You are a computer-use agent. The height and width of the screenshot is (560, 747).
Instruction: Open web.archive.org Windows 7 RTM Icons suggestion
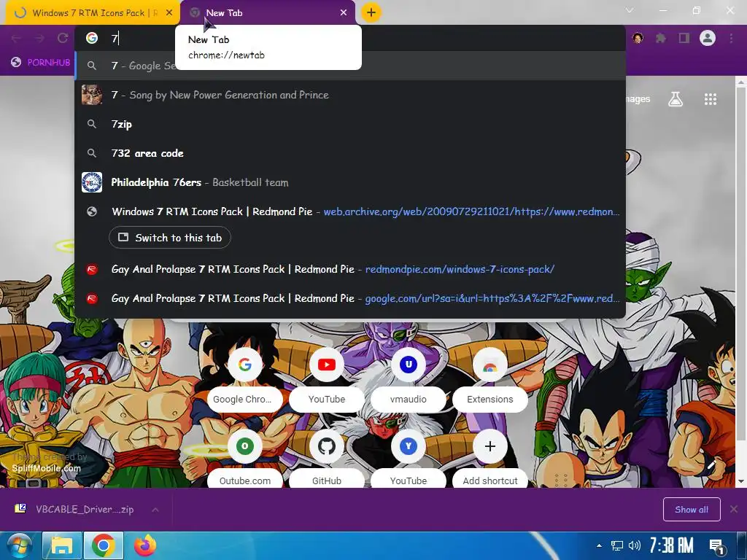[x=349, y=212]
